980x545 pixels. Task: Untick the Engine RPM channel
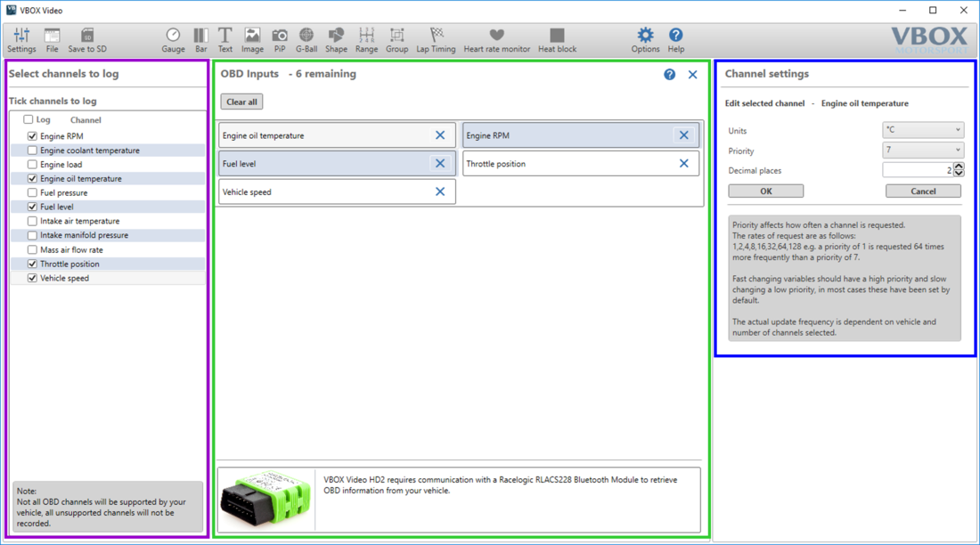(32, 135)
